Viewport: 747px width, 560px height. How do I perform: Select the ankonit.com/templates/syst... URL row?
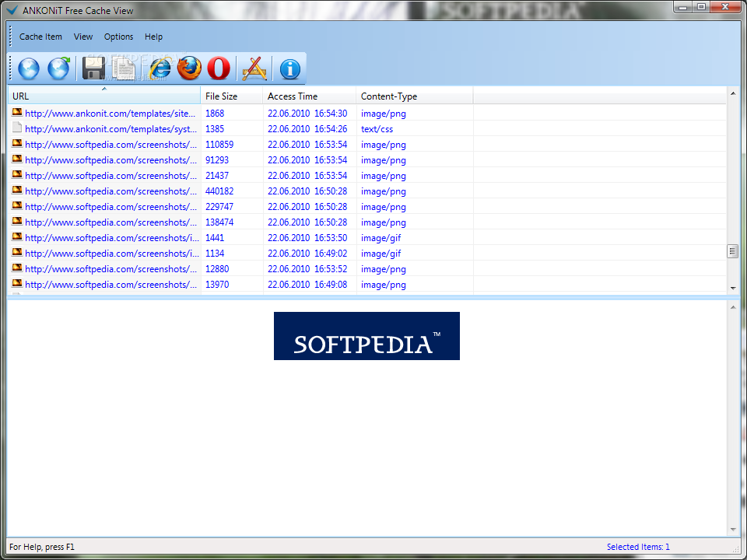point(110,129)
